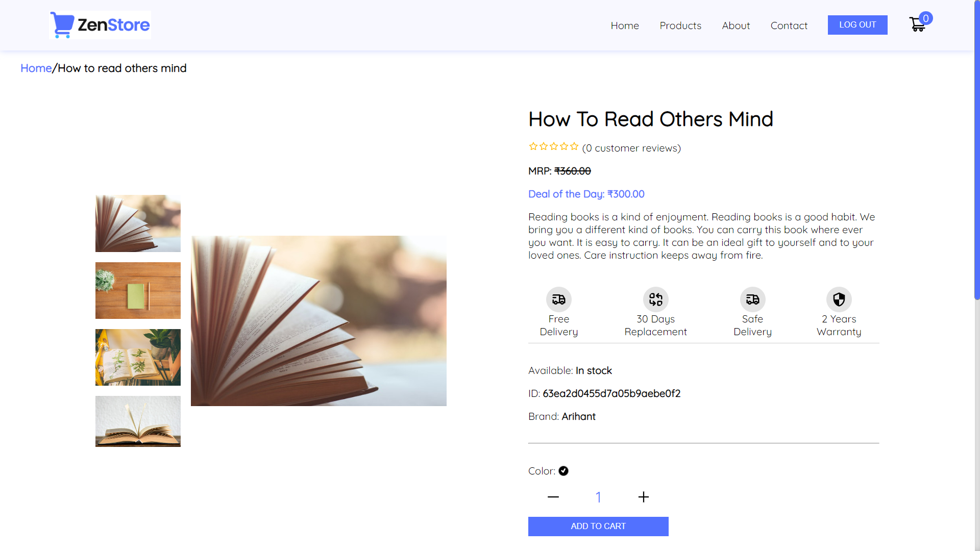Increase quantity with plus icon

click(x=643, y=497)
